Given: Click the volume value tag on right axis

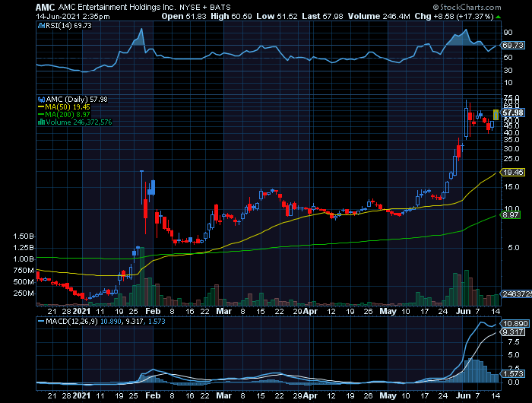Looking at the screenshot, I should tap(516, 294).
